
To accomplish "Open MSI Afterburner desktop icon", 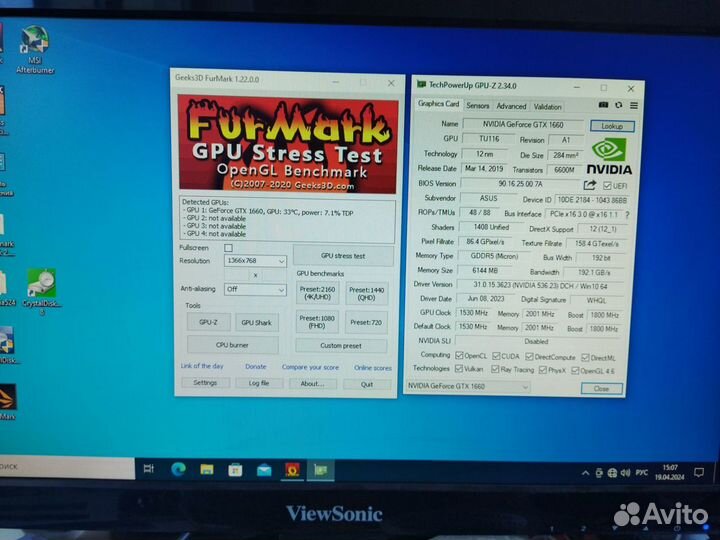I will (35, 50).
